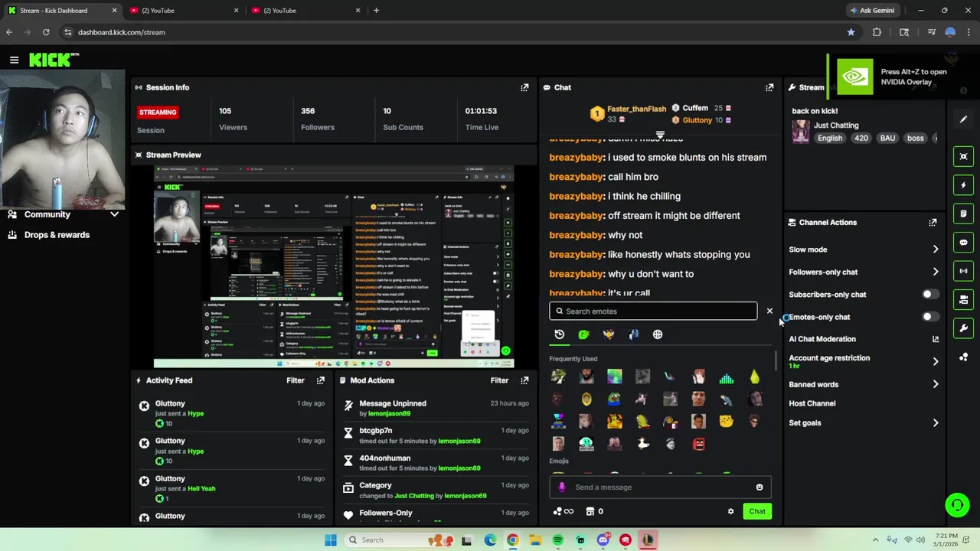
Task: Open Discord from the taskbar
Action: pos(603,540)
